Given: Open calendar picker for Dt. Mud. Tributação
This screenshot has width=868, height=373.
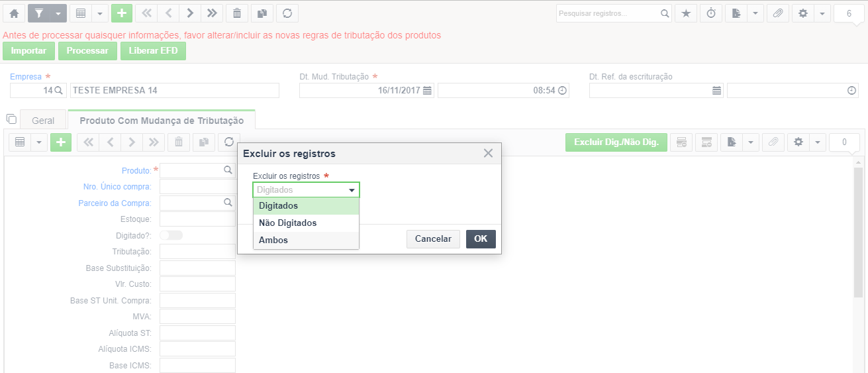Looking at the screenshot, I should pyautogui.click(x=427, y=90).
